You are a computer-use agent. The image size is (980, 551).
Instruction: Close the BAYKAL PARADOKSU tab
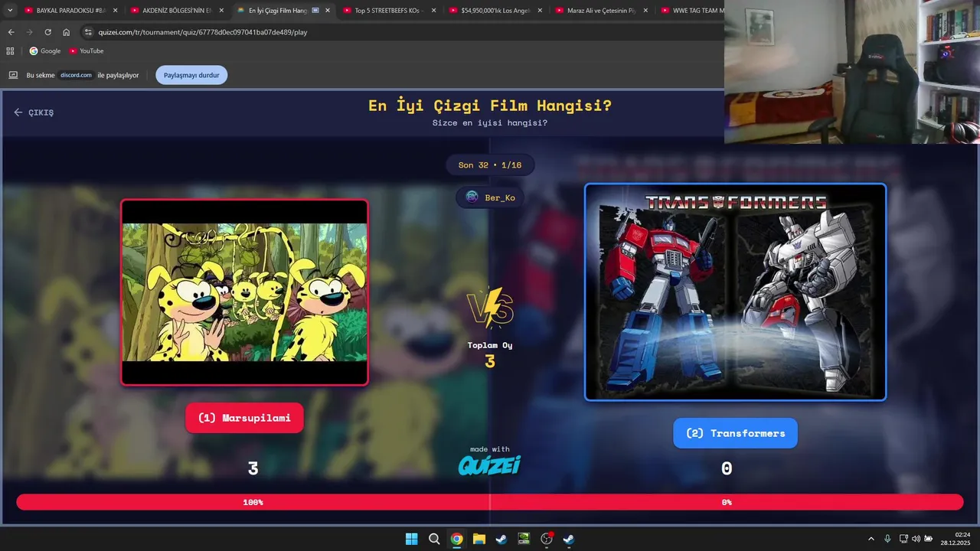point(115,11)
